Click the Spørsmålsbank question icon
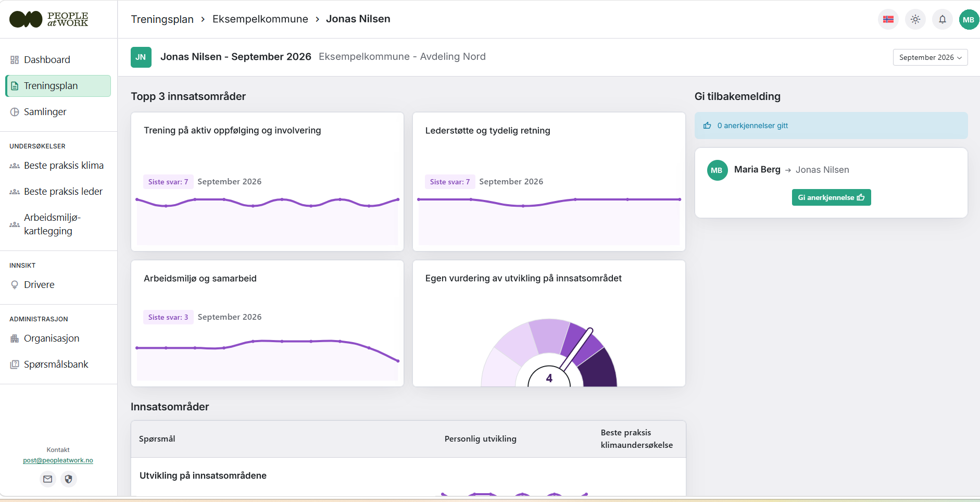 coord(15,365)
